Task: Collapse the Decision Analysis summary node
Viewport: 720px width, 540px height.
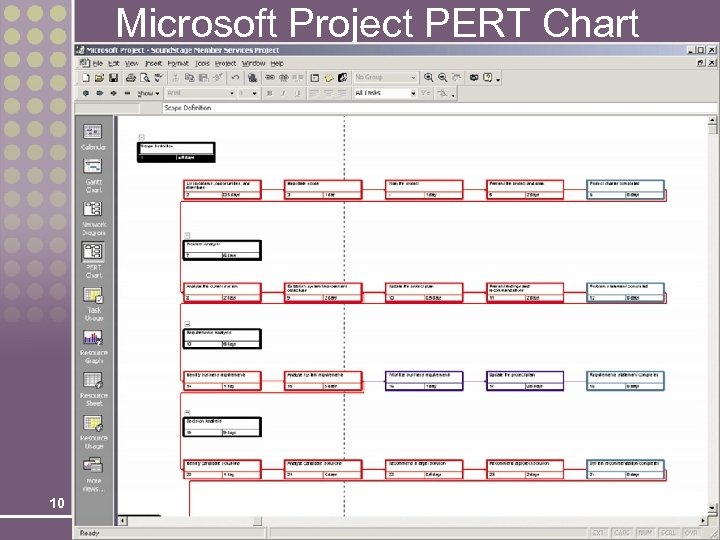Action: pos(187,412)
